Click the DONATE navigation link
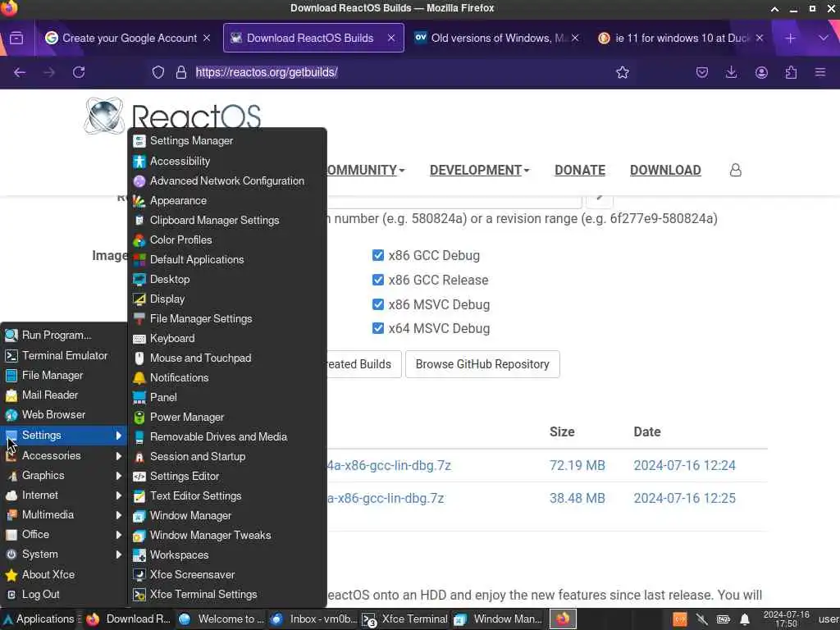 (580, 171)
